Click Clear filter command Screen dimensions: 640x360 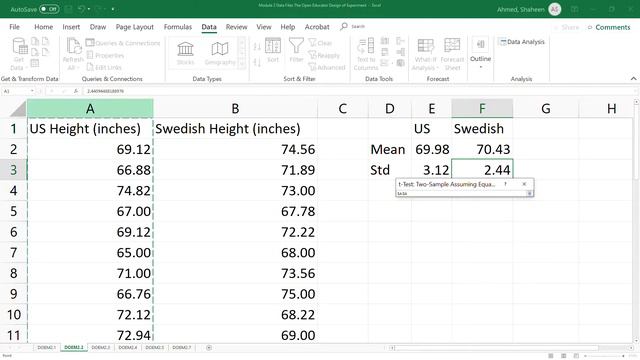[x=320, y=43]
